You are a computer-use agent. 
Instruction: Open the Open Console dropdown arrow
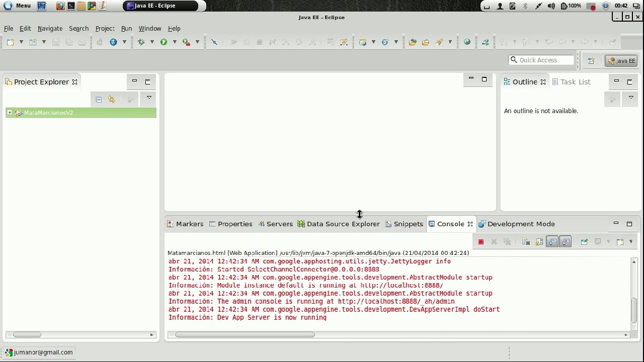point(631,242)
